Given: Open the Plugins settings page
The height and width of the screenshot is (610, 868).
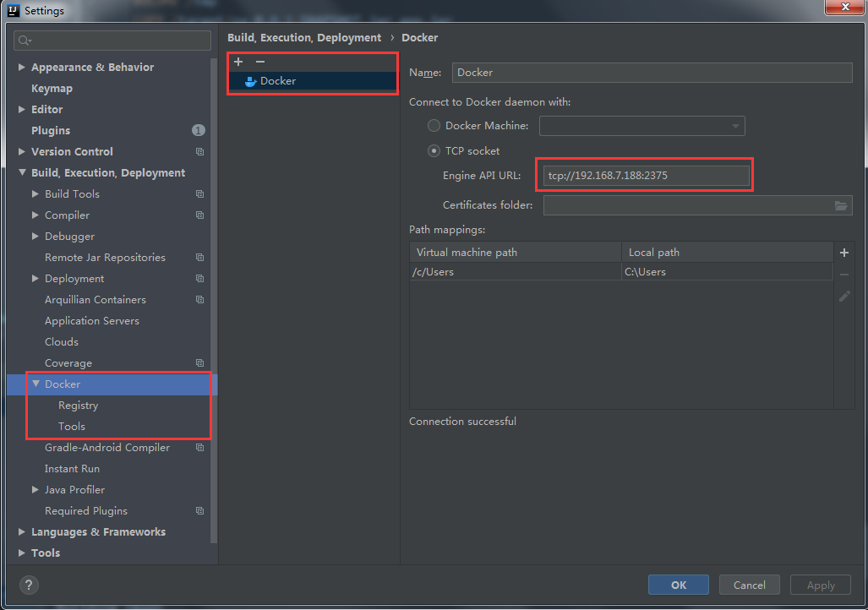Looking at the screenshot, I should click(x=51, y=131).
